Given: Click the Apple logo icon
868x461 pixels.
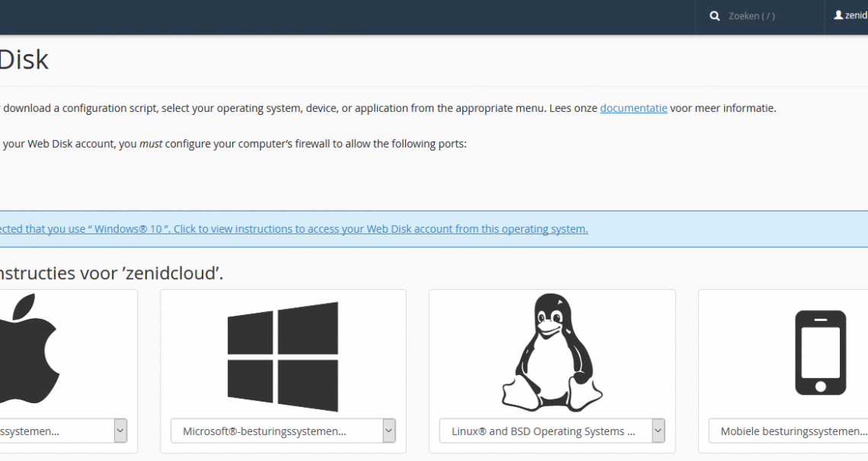Looking at the screenshot, I should pos(30,348).
